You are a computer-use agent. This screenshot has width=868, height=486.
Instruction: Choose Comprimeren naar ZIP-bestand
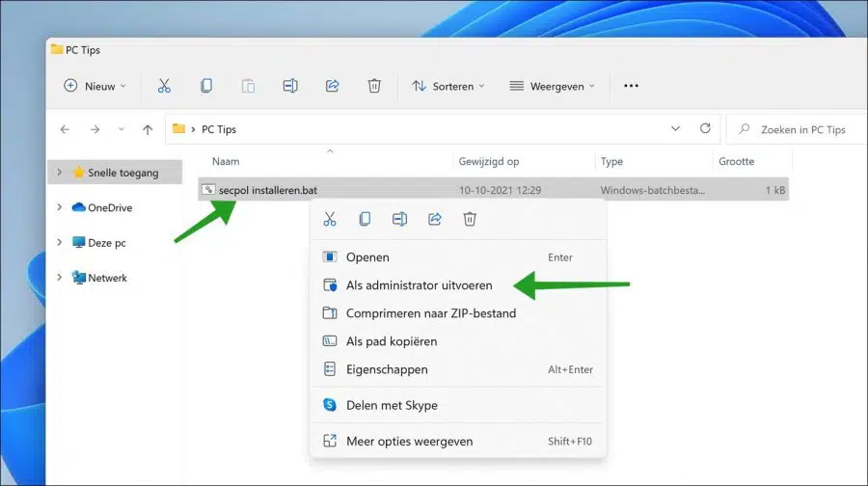[x=458, y=313]
